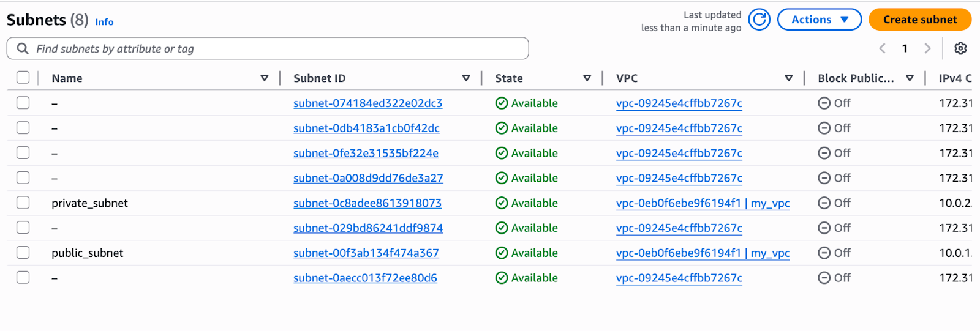The height and width of the screenshot is (331, 980).
Task: Toggle the select-all subnets checkbox
Action: click(23, 77)
